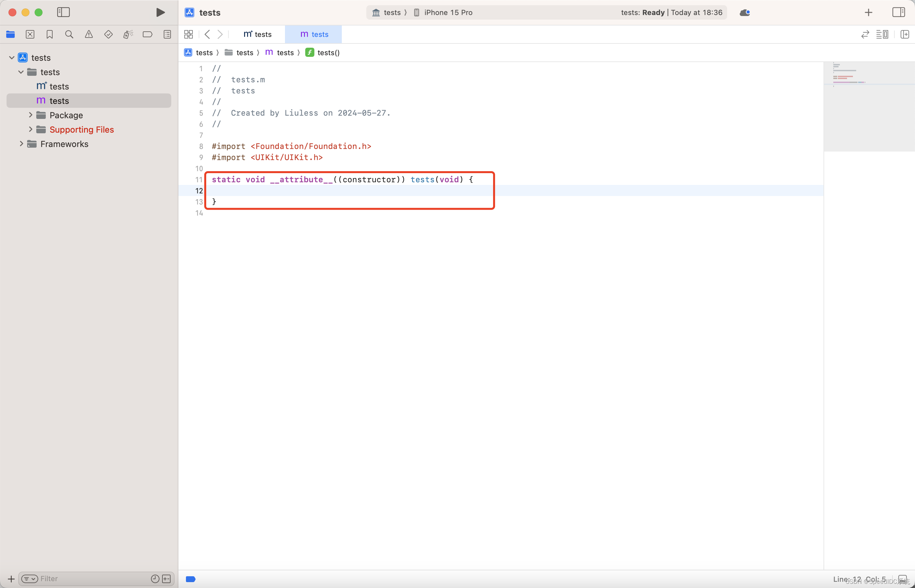Toggle the navigator sidebar visibility
The height and width of the screenshot is (588, 915).
pyautogui.click(x=63, y=12)
